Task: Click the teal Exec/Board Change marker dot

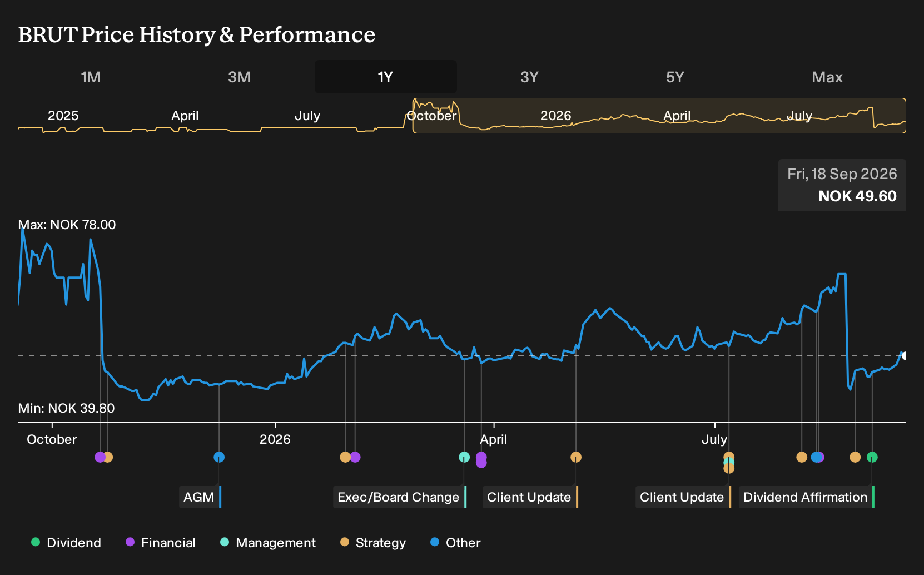Action: point(464,457)
